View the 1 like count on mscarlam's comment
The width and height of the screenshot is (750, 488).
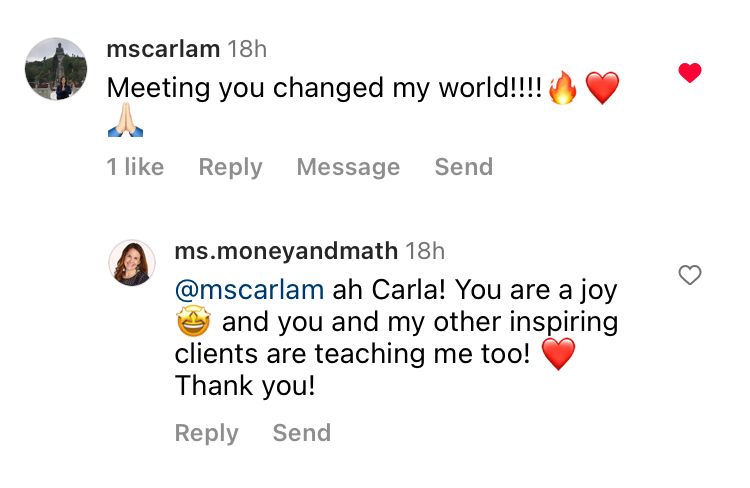click(x=135, y=167)
